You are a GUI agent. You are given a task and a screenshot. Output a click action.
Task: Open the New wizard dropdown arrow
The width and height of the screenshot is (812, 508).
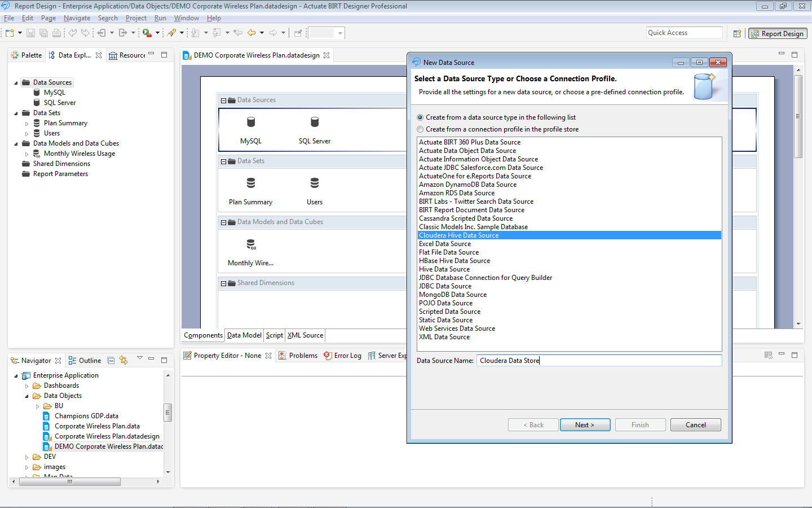(20, 33)
